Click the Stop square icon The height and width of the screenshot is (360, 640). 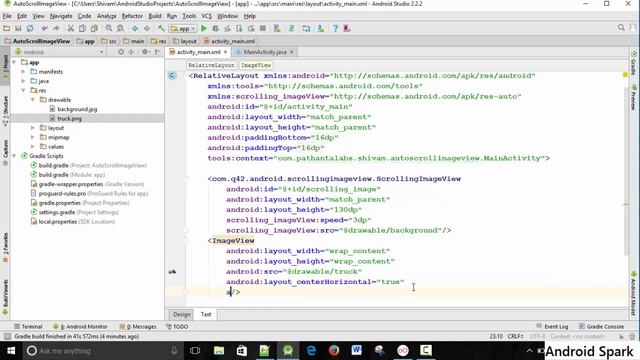(x=263, y=29)
